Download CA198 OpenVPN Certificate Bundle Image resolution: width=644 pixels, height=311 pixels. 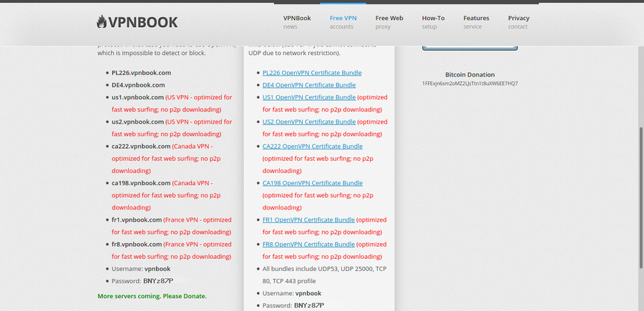(x=313, y=183)
